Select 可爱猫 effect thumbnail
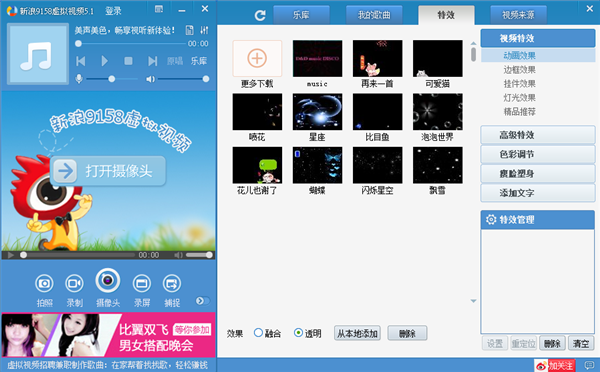This screenshot has width=600, height=372. [x=437, y=59]
